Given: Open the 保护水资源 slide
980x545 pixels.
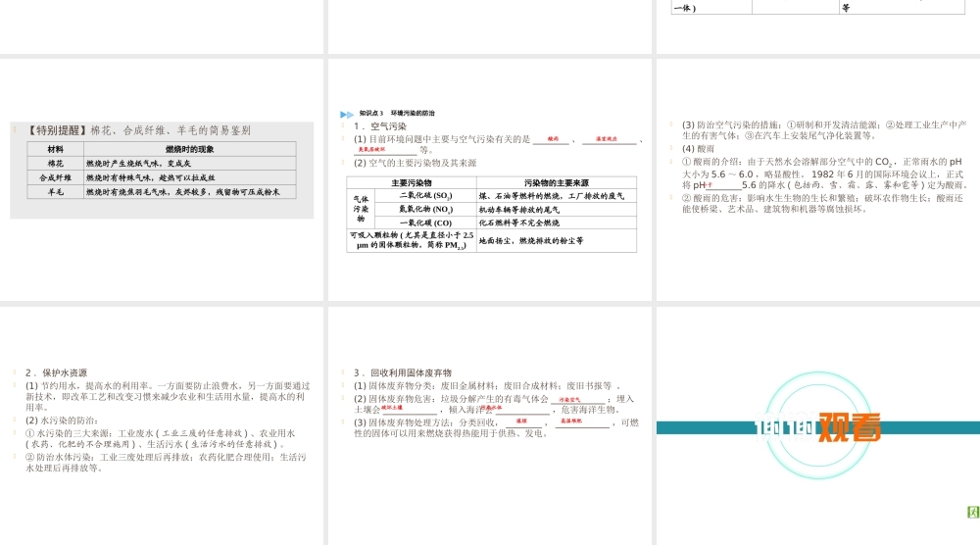Looking at the screenshot, I should click(x=162, y=425).
